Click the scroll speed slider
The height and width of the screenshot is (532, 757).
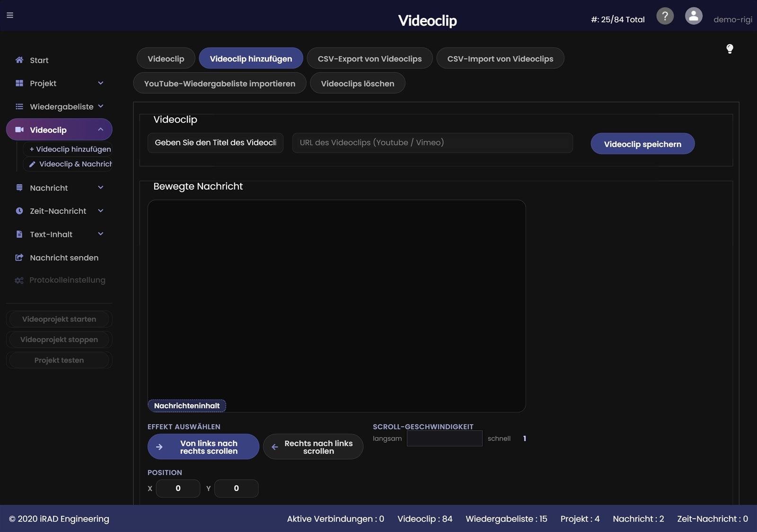coord(445,438)
